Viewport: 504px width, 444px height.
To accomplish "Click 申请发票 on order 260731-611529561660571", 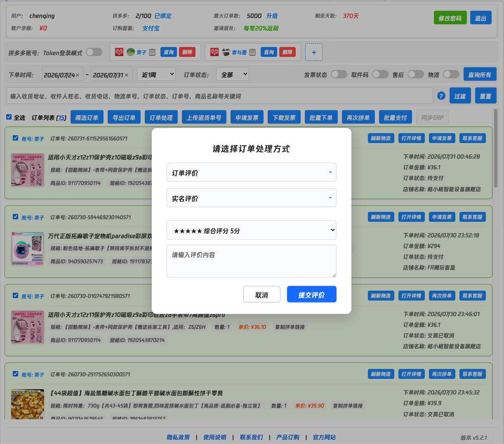I will click(x=442, y=138).
